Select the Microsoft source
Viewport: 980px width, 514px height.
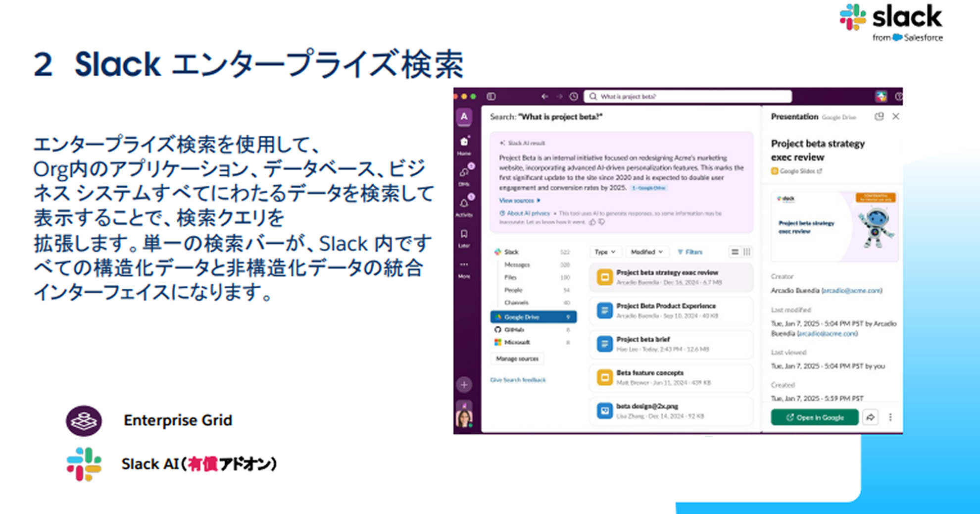[533, 342]
